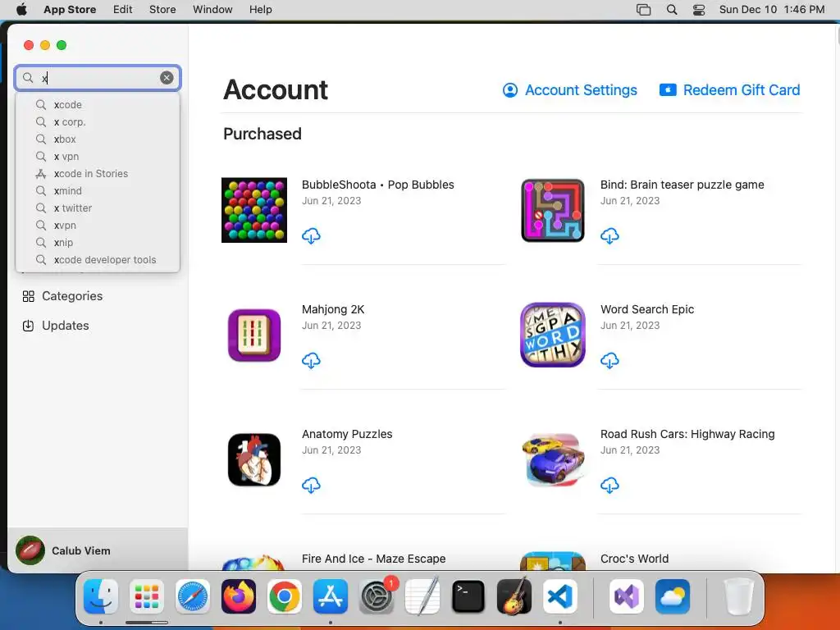The image size is (840, 630).
Task: Open the Edit menu
Action: [123, 10]
